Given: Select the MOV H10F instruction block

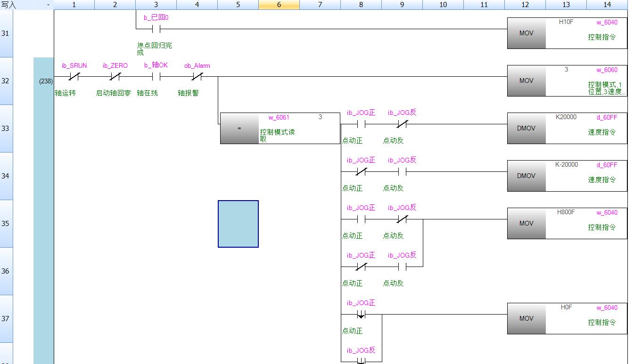Looking at the screenshot, I should pos(567,33).
